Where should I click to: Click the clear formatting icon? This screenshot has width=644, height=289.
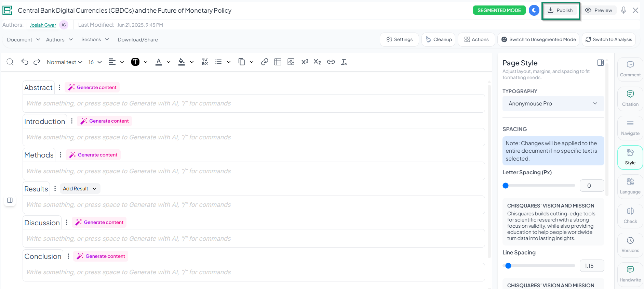(x=344, y=62)
